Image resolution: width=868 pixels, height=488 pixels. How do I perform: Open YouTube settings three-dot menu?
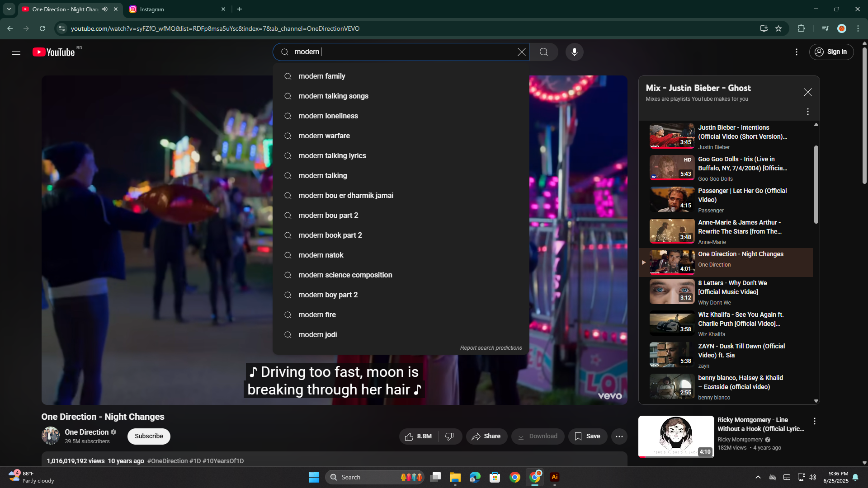point(797,52)
